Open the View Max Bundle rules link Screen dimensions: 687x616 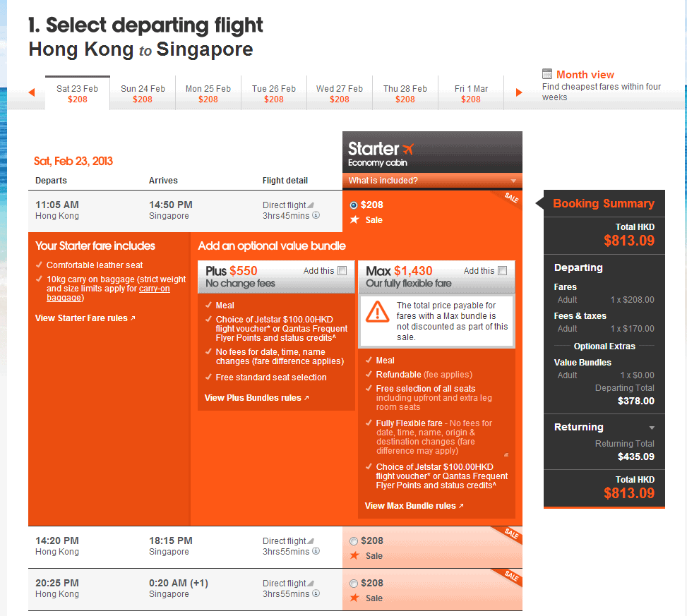click(414, 506)
